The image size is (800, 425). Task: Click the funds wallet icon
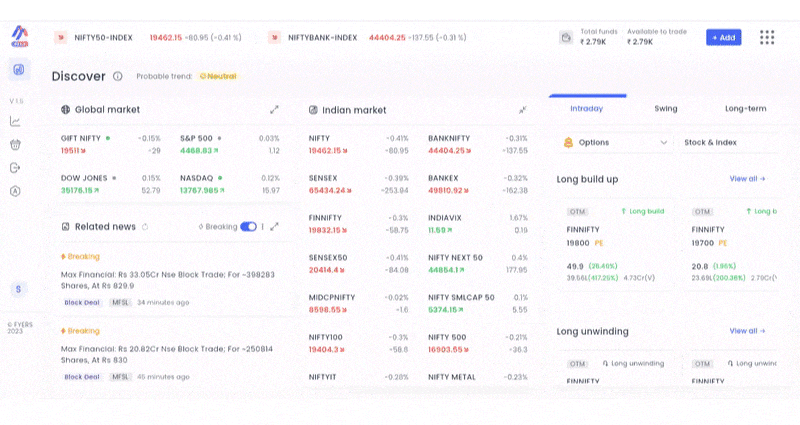566,37
